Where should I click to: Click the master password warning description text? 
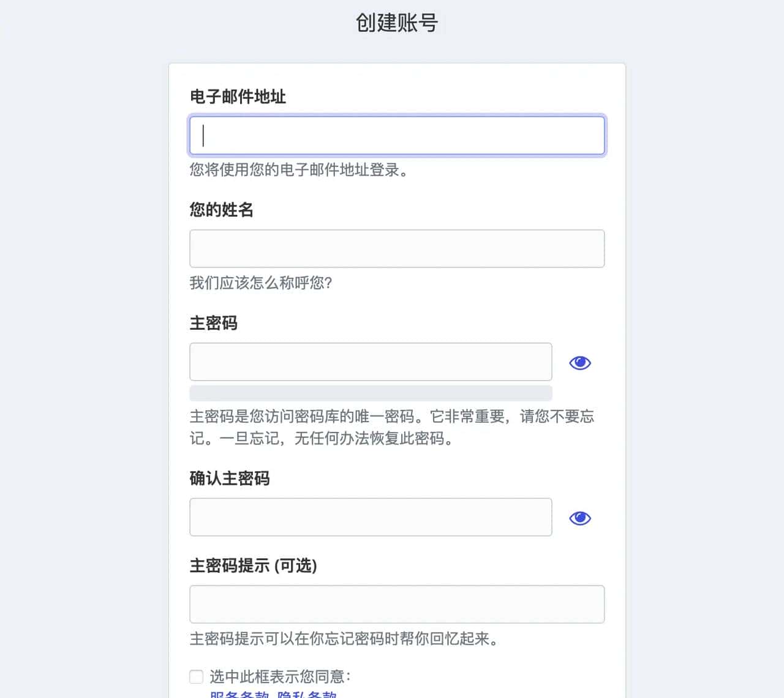click(392, 428)
